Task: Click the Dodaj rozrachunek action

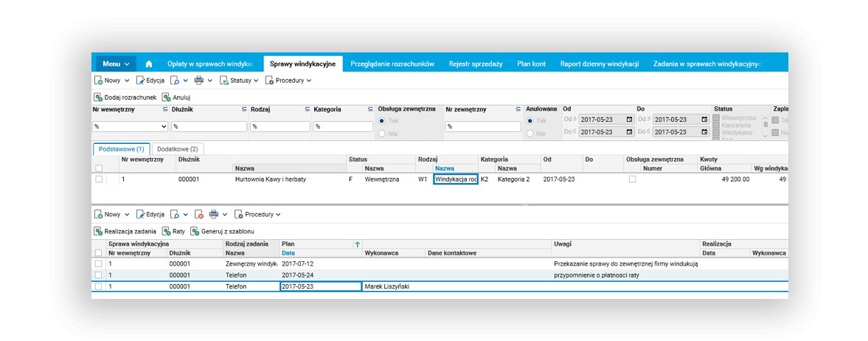Action: pos(125,97)
